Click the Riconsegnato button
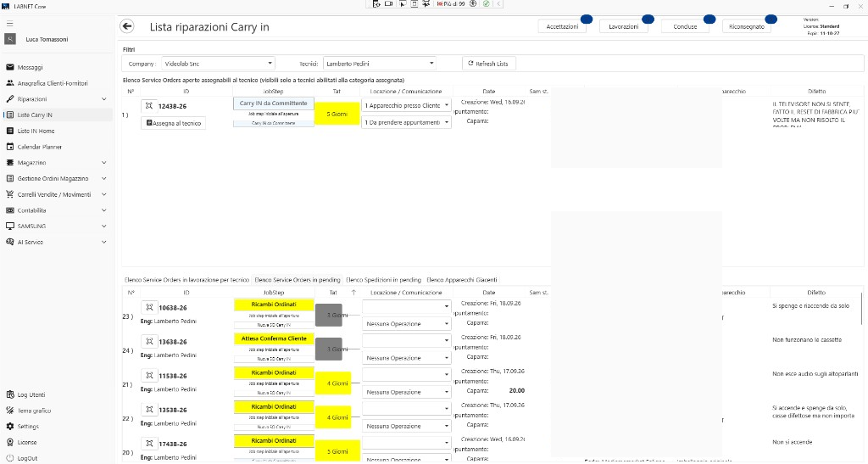Image resolution: width=868 pixels, height=464 pixels. 747,26
